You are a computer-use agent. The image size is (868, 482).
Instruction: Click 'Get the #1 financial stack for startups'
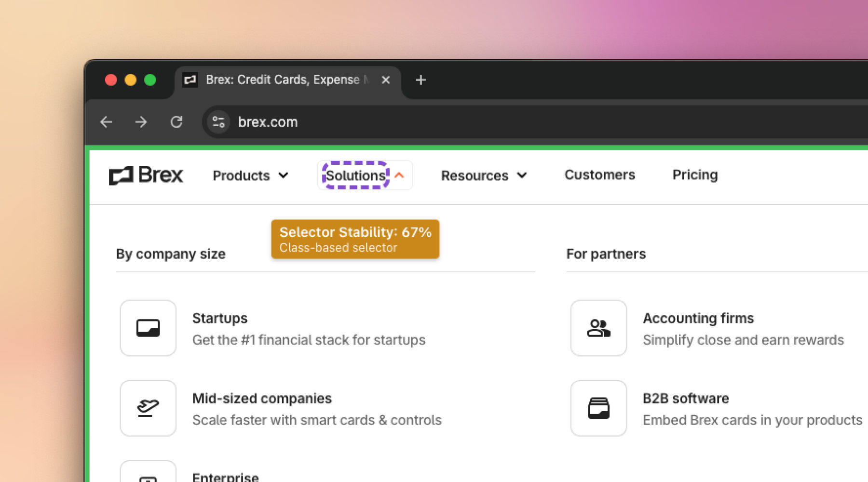(x=309, y=340)
